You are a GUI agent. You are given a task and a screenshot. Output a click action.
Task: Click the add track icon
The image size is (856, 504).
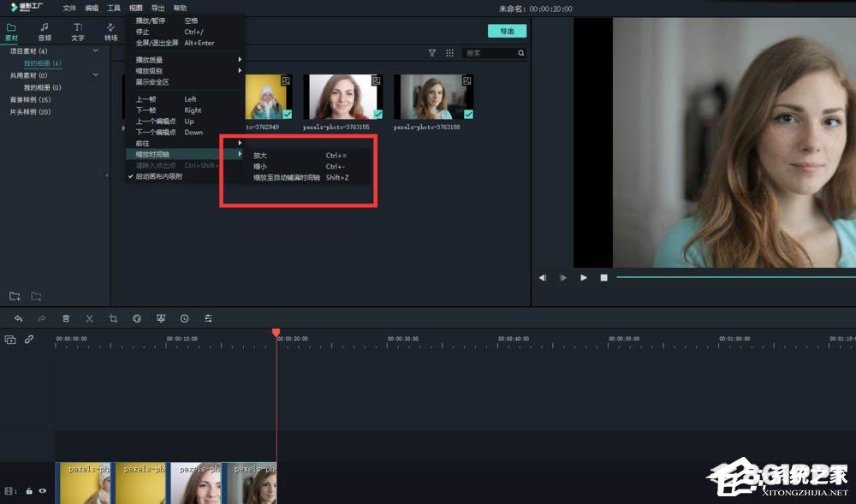coord(9,339)
